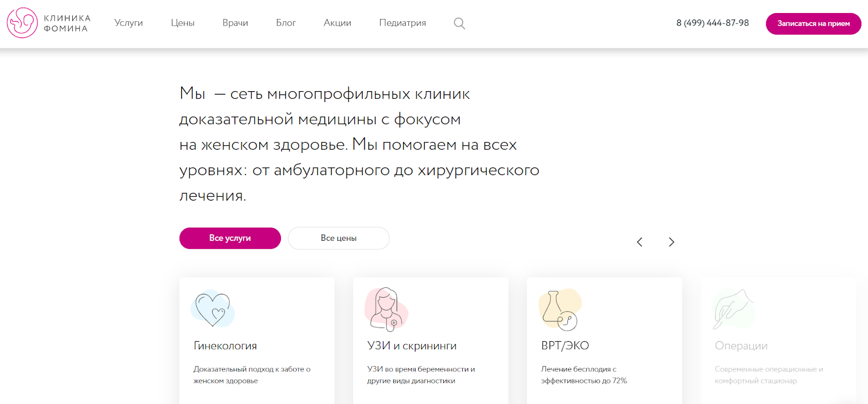Click the Все цены button
This screenshot has width=868, height=404.
pyautogui.click(x=339, y=238)
